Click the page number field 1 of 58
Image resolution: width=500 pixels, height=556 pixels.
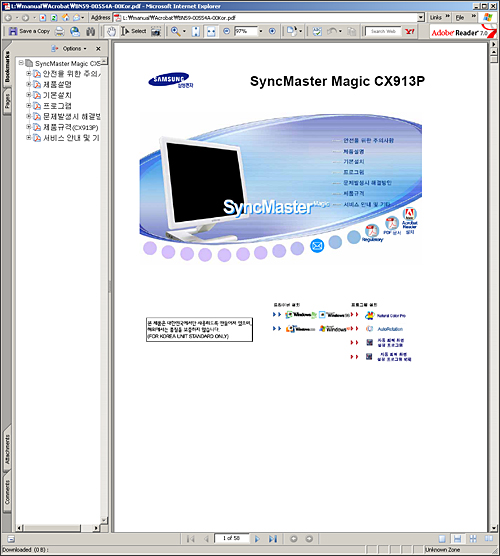coord(231,538)
